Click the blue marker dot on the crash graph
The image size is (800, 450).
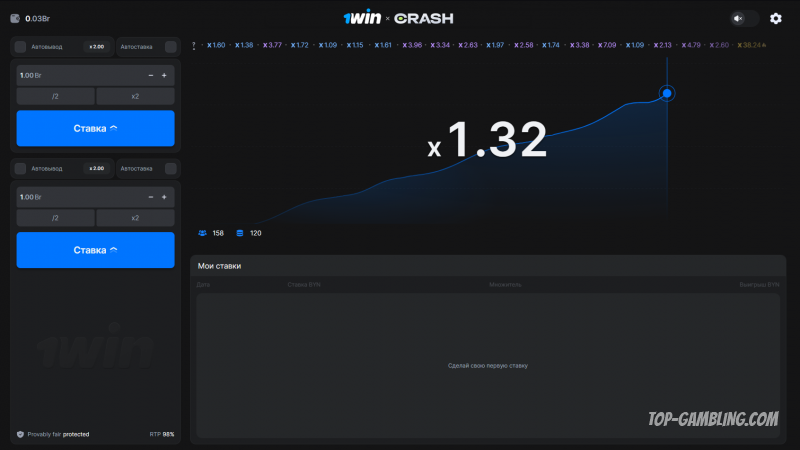pos(667,93)
